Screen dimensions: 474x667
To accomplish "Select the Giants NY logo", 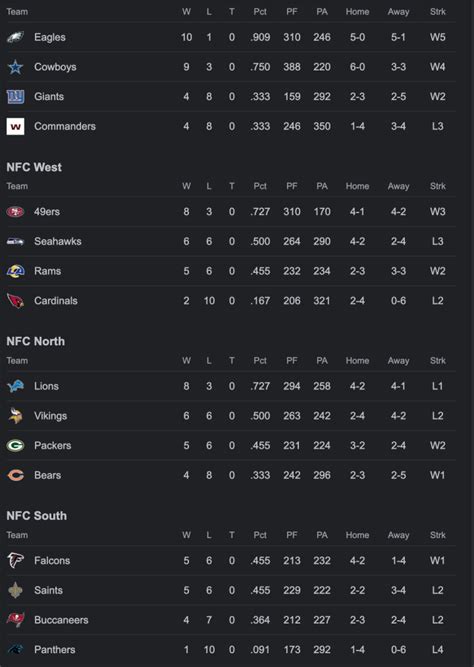I will [x=15, y=97].
